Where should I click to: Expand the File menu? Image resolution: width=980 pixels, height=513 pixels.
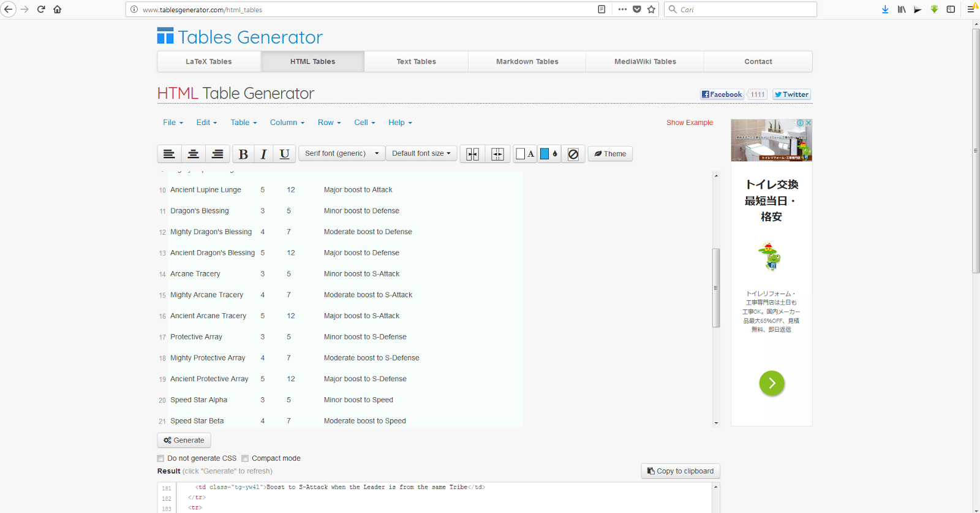pos(173,123)
